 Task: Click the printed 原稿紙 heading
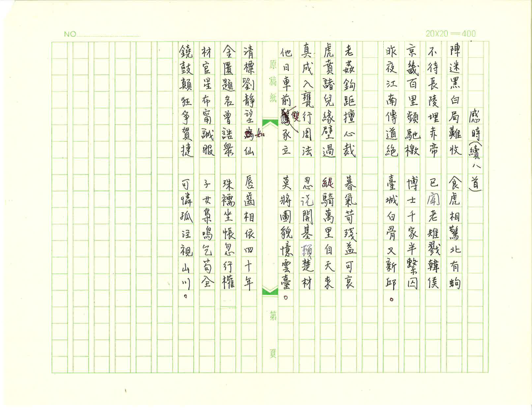pos(273,81)
